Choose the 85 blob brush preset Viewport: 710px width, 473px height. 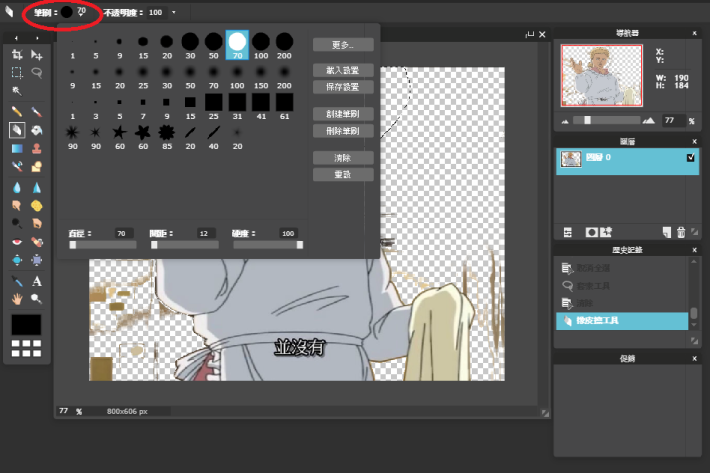point(167,137)
